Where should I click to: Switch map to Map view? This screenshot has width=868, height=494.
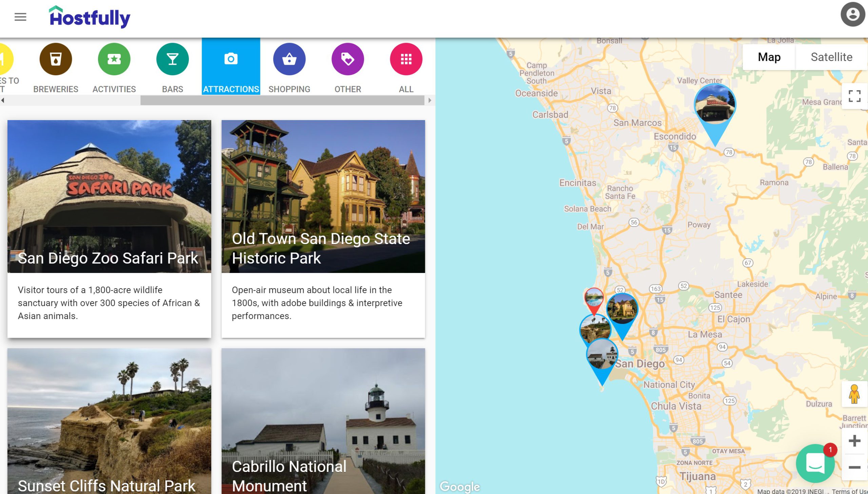pos(769,57)
